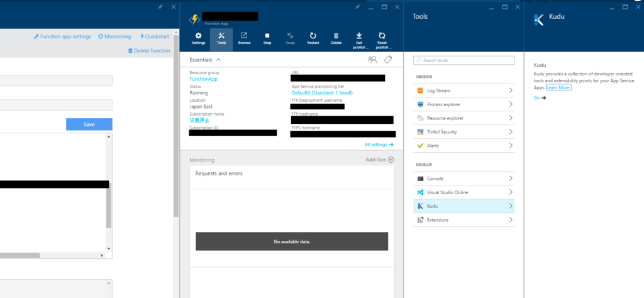Expand Extensions chevron arrow
644x298 pixels.
click(x=511, y=219)
